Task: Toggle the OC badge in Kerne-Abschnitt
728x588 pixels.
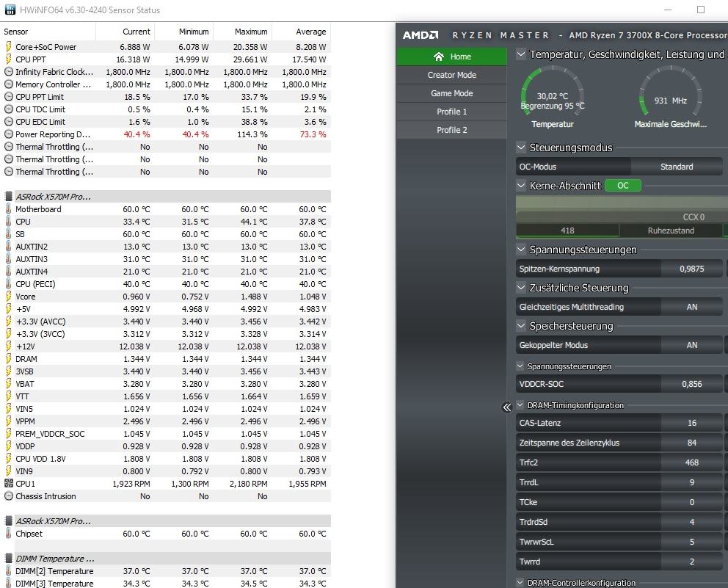Action: (623, 185)
